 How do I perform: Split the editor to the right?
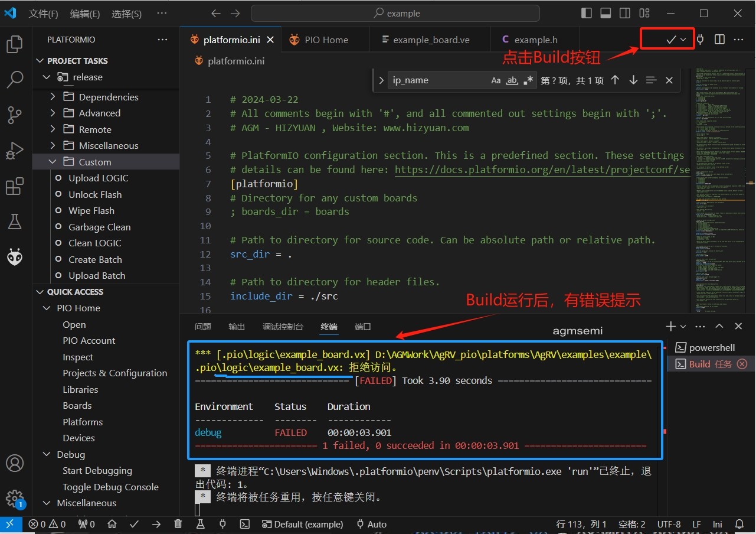coord(719,40)
